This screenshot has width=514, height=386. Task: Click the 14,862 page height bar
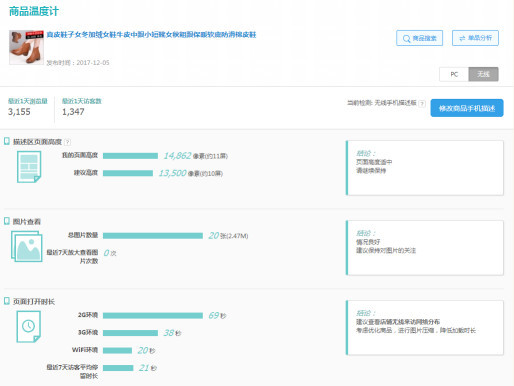click(130, 156)
